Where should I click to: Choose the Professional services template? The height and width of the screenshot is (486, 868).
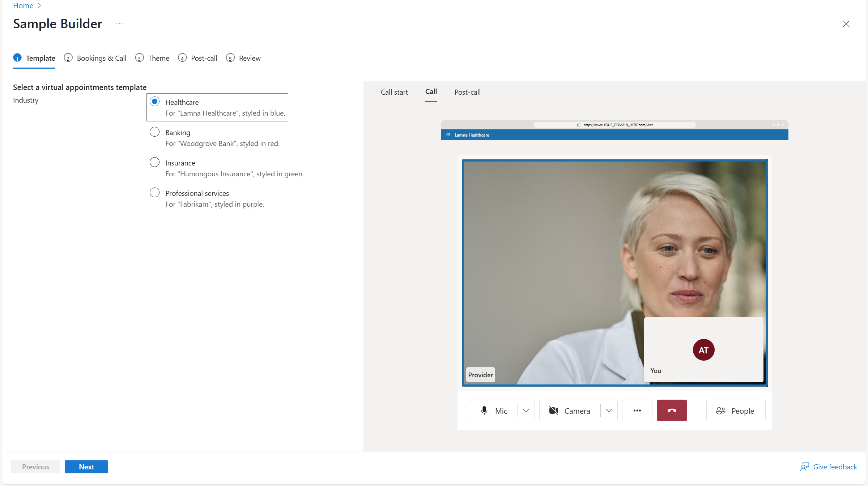tap(154, 193)
